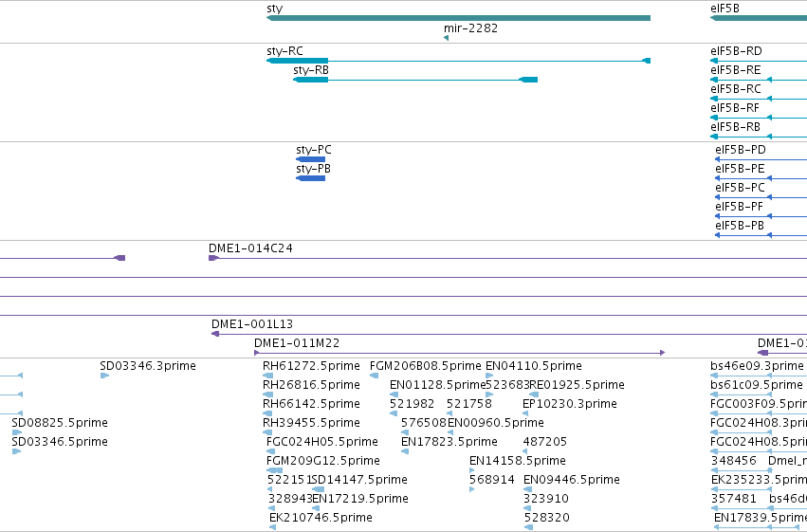Click the 328943 feature label

(290, 499)
